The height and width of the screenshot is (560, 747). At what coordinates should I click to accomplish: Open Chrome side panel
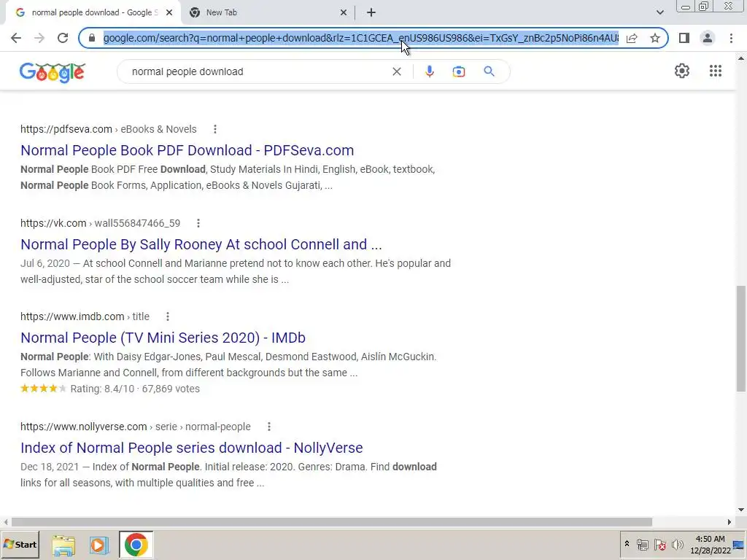click(x=684, y=38)
